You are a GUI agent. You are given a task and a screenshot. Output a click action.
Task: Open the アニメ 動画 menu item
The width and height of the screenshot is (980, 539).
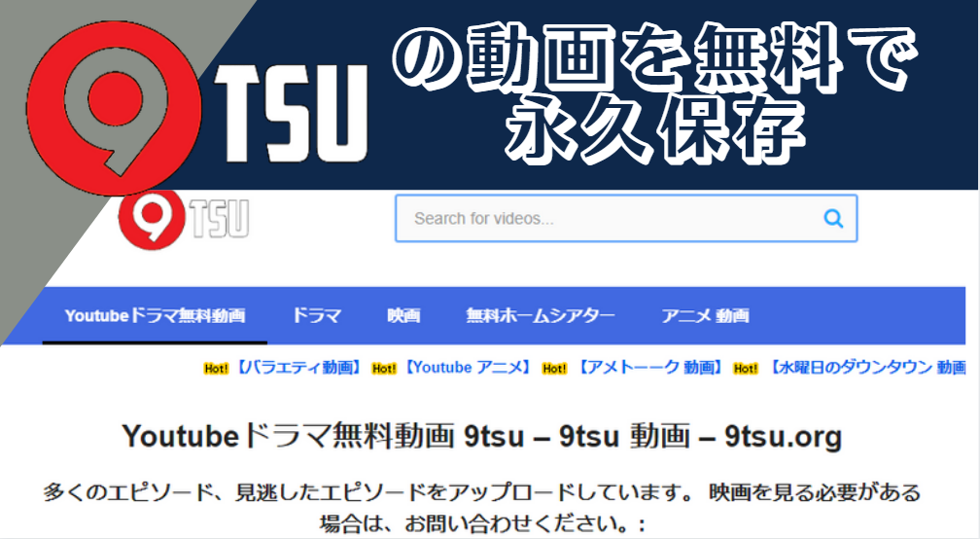[x=705, y=316]
